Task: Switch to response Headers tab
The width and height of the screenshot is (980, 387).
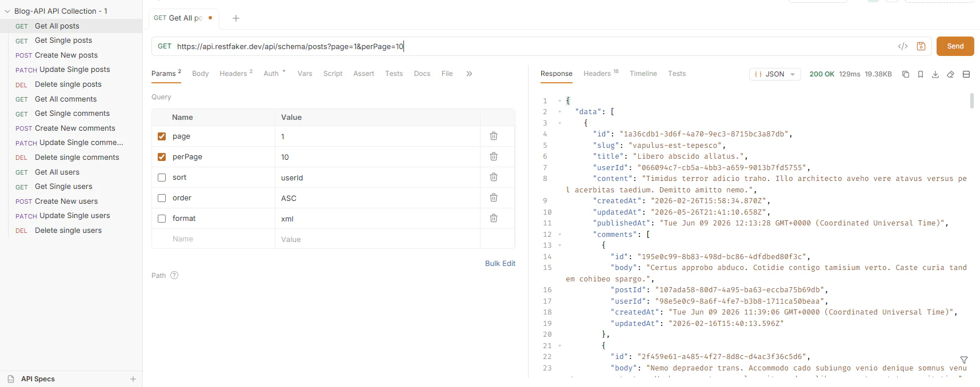Action: [601, 74]
